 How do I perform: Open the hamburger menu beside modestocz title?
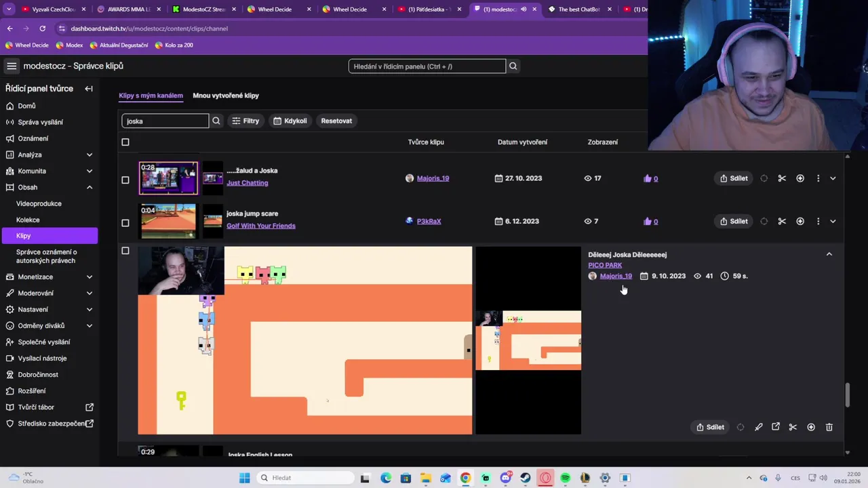point(12,66)
